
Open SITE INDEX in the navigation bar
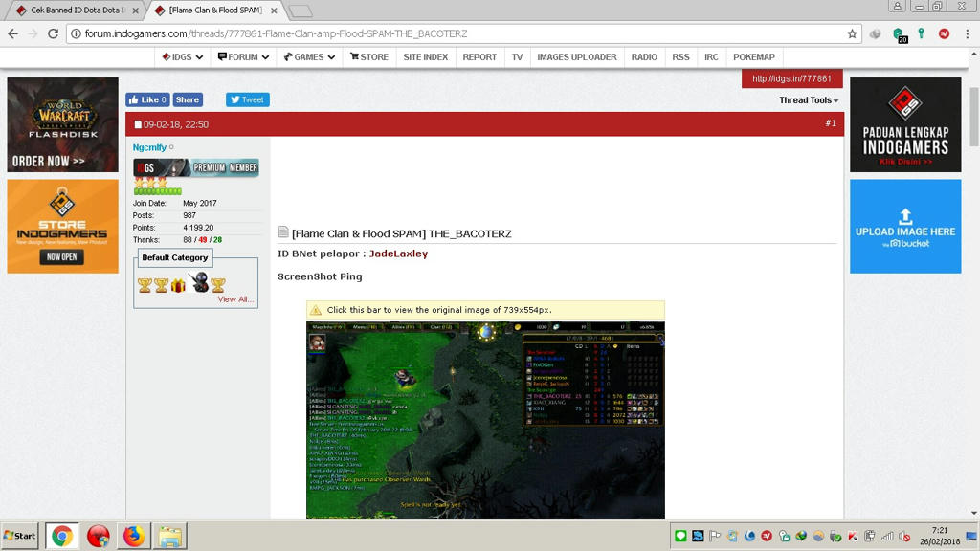pyautogui.click(x=425, y=56)
